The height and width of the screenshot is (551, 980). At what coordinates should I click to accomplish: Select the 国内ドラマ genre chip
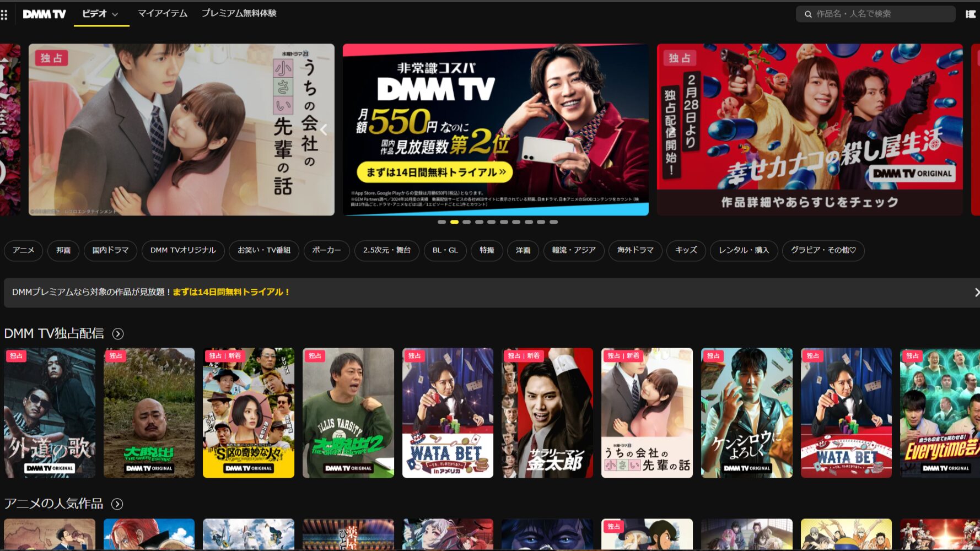click(110, 250)
